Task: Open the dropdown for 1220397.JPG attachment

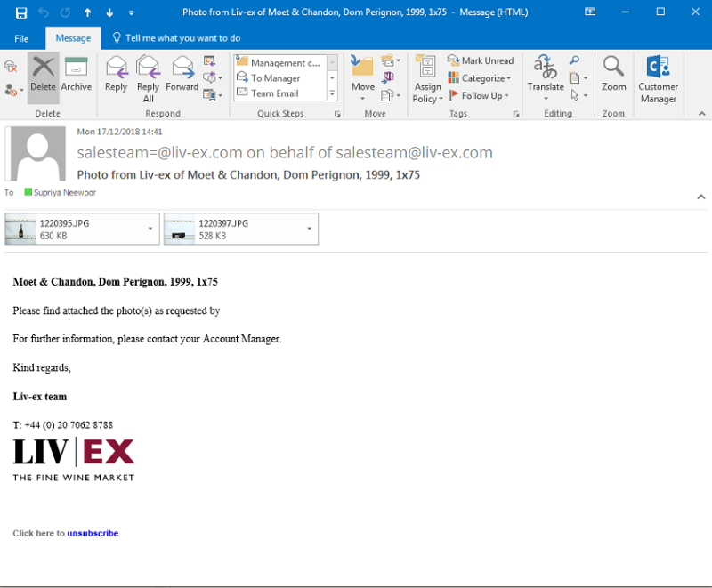Action: point(309,229)
